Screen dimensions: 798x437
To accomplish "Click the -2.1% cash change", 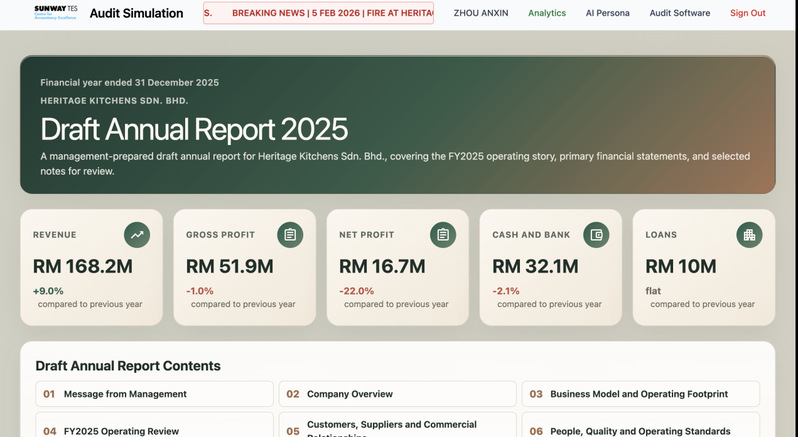I will point(506,291).
